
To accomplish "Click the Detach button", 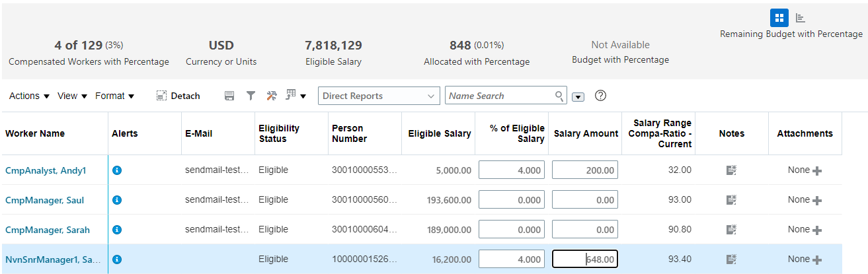I will (178, 96).
